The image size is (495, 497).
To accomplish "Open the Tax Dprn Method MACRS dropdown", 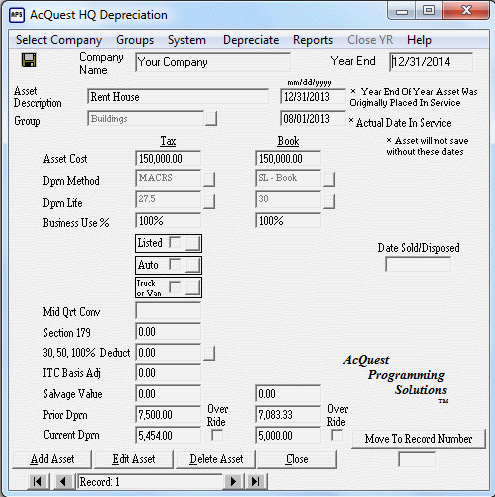I will 209,179.
